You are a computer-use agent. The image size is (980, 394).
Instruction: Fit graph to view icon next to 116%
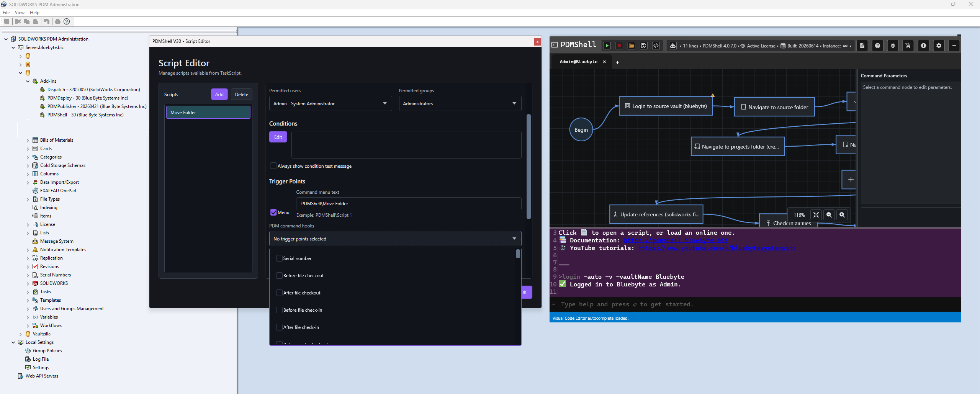[x=816, y=215]
